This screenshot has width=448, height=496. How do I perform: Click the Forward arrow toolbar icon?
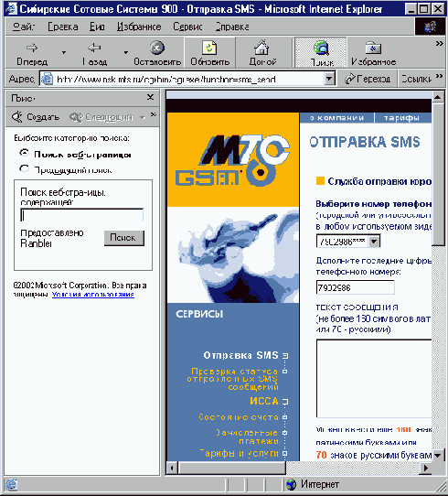pyautogui.click(x=32, y=48)
